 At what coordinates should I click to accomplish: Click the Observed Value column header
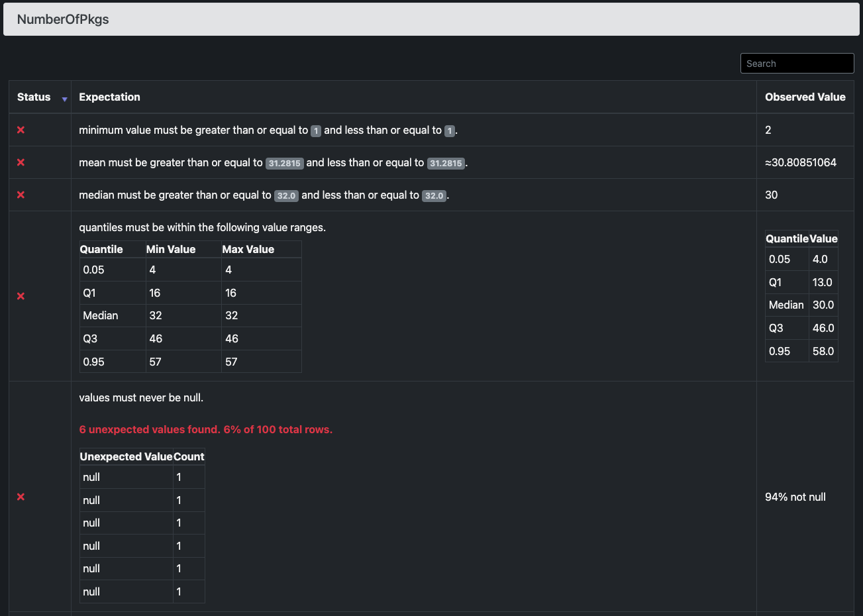pos(805,97)
